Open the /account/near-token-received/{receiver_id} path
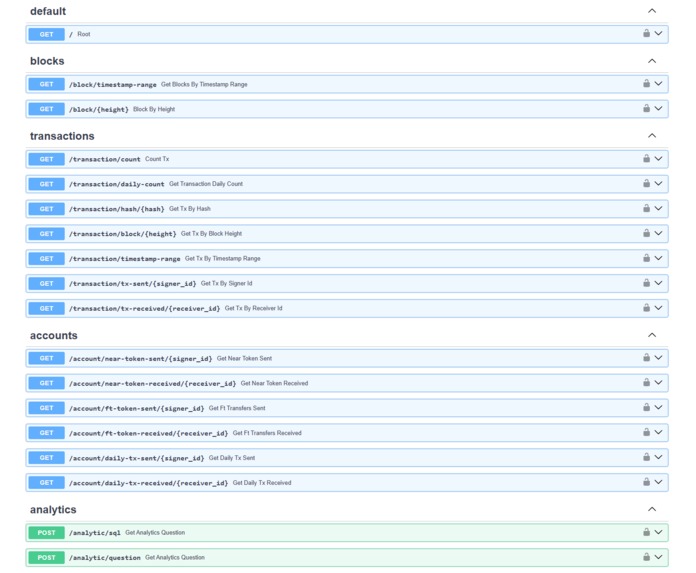Screen dimensions: 696x573 152,383
